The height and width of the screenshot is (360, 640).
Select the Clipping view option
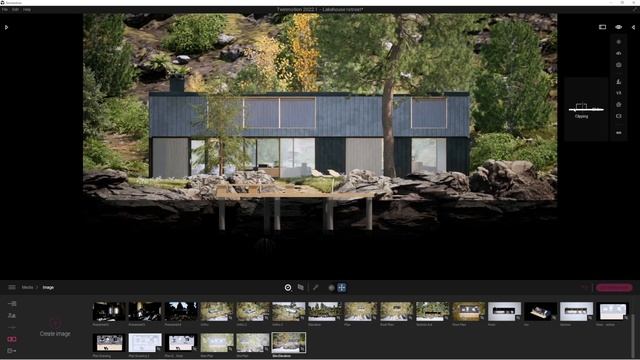(x=586, y=109)
